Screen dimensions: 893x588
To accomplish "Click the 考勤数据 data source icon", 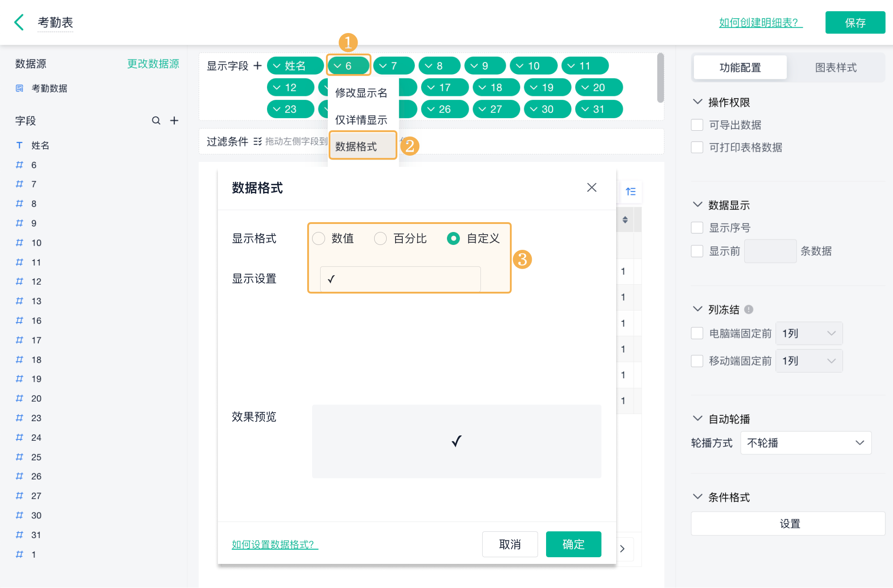I will [20, 88].
